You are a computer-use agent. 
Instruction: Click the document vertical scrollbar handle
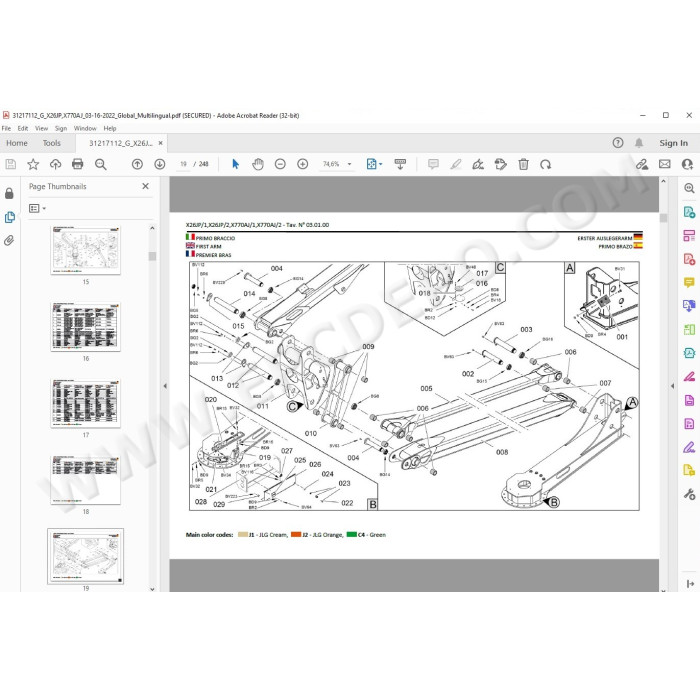pos(663,218)
